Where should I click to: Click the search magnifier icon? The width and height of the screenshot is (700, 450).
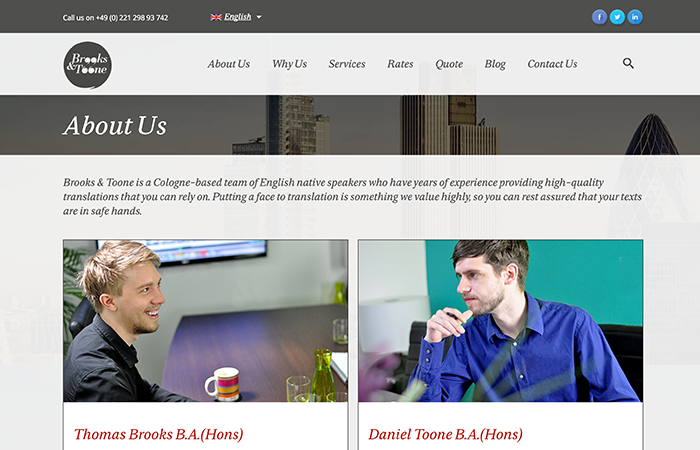[x=628, y=63]
